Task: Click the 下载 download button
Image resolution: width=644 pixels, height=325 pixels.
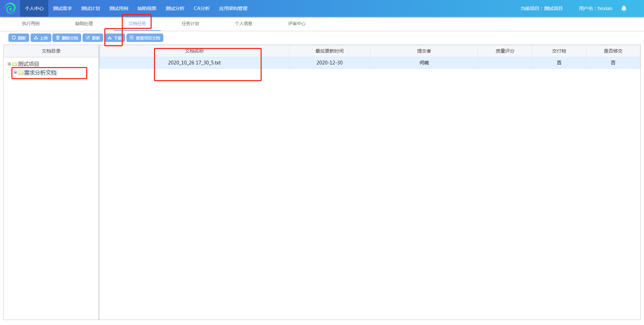Action: pyautogui.click(x=115, y=38)
